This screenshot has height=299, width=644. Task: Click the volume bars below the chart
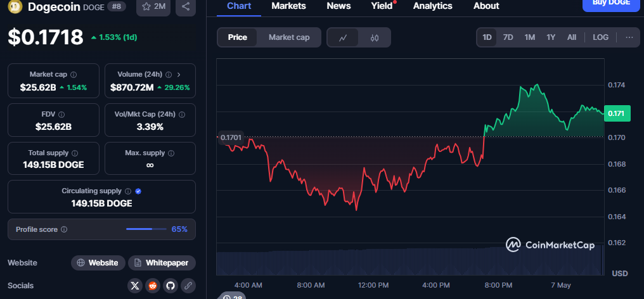[x=410, y=261]
